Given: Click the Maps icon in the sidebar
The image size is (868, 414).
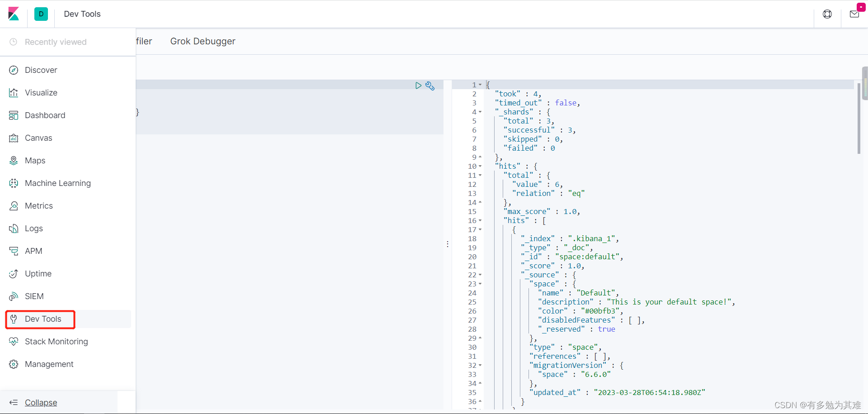Looking at the screenshot, I should (14, 160).
